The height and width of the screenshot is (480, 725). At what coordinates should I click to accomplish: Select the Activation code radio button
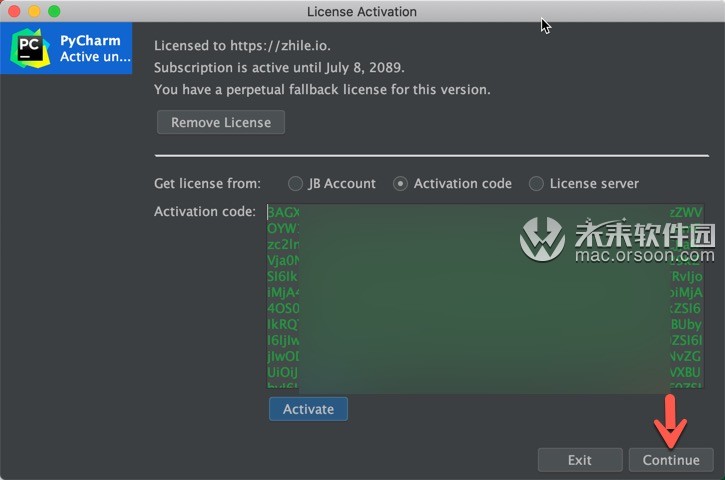[400, 184]
